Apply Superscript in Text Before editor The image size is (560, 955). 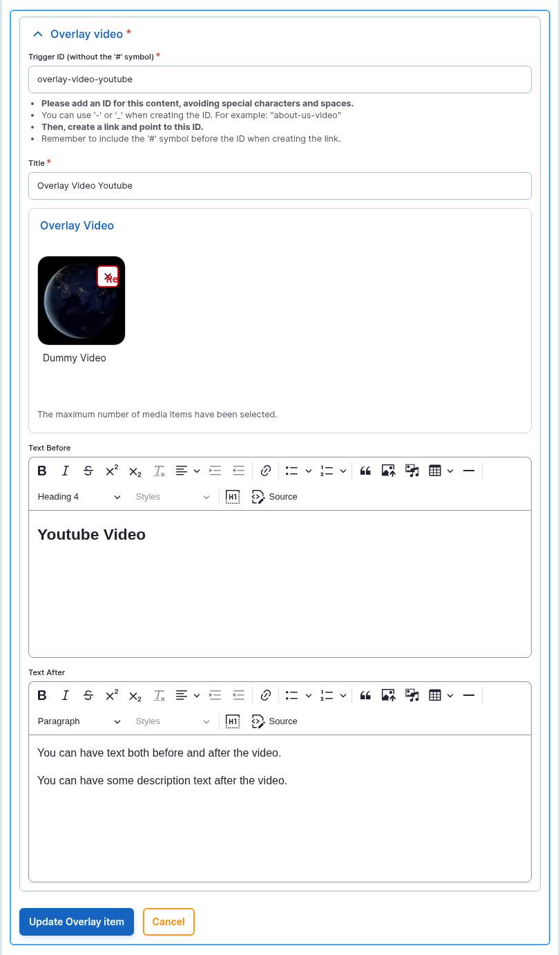coord(112,471)
